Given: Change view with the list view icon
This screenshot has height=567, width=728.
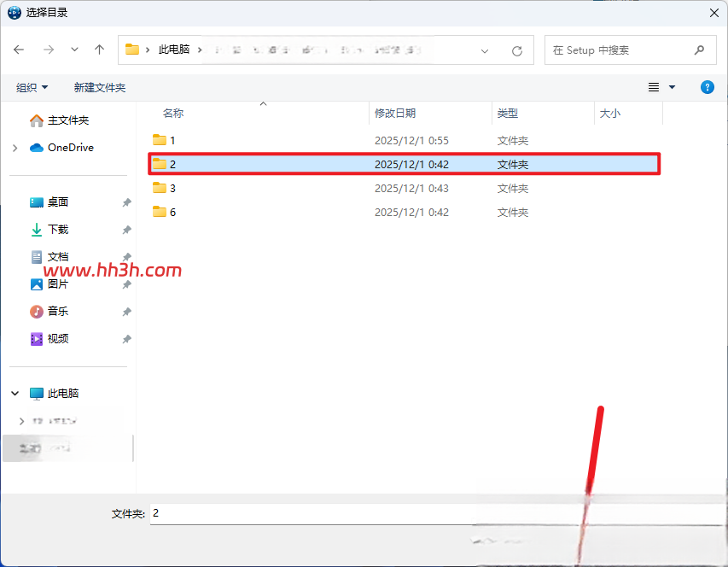Looking at the screenshot, I should (654, 87).
